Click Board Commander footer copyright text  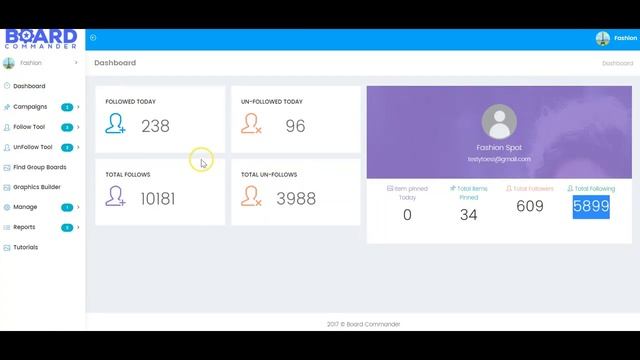click(363, 324)
